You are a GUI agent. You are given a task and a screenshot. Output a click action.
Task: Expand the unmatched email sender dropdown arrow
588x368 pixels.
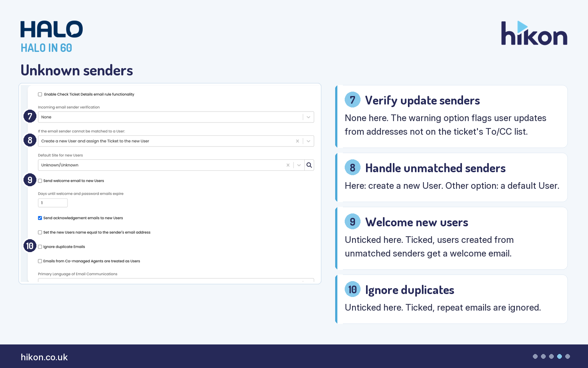coord(308,141)
